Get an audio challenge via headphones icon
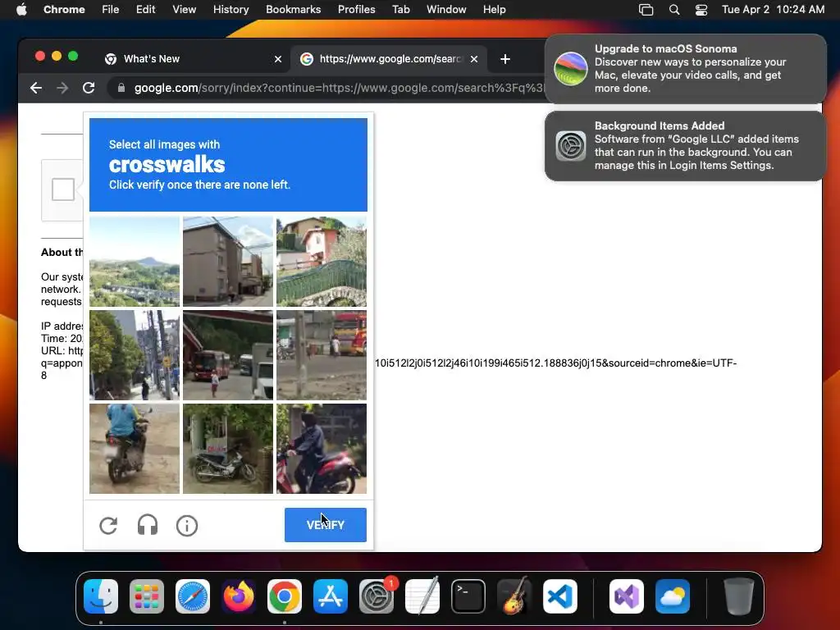 pyautogui.click(x=148, y=526)
